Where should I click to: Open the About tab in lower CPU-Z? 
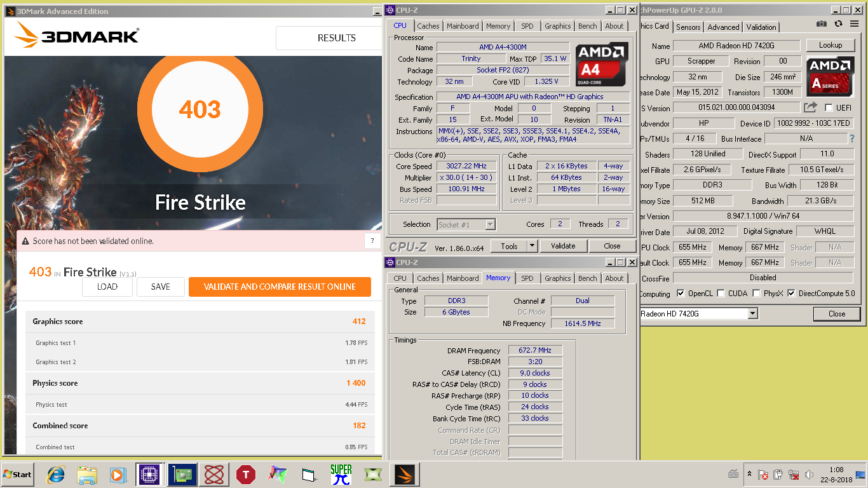tap(614, 278)
